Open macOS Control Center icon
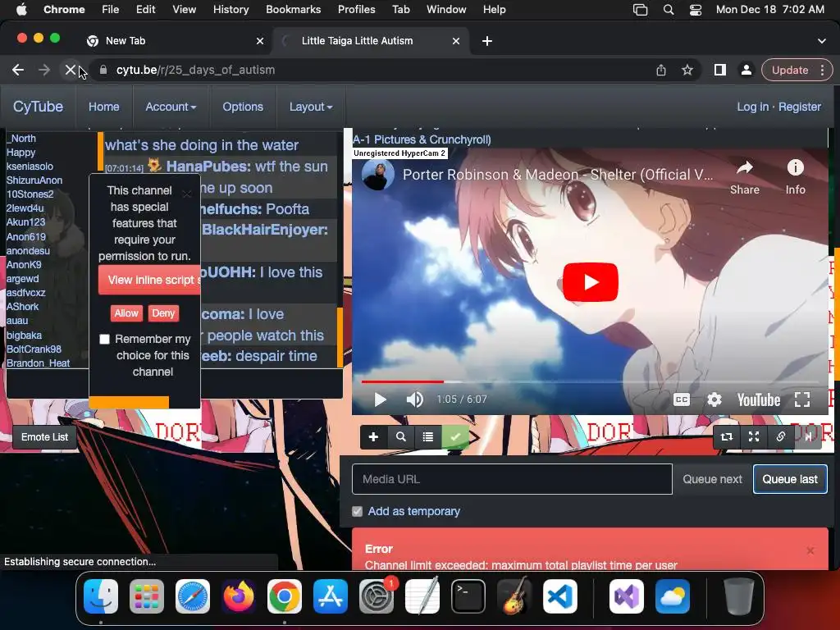840x630 pixels. point(696,10)
